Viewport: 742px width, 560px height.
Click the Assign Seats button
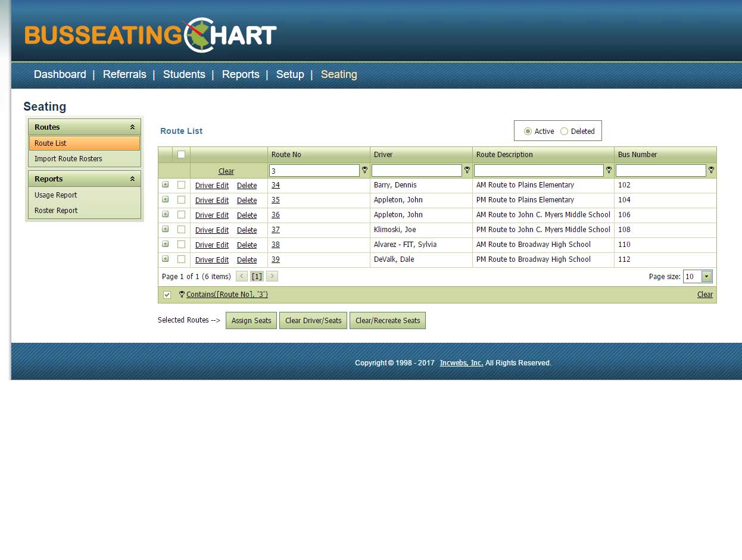click(251, 321)
